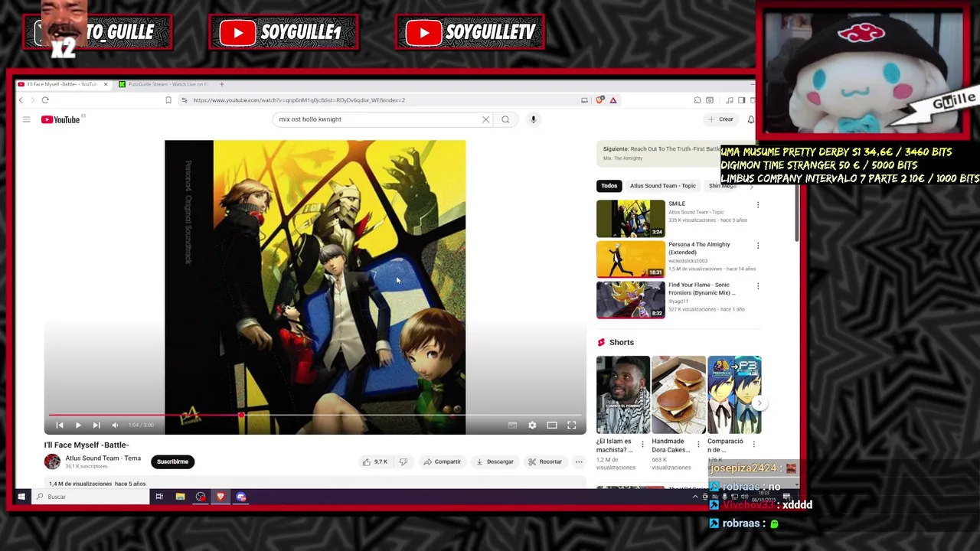Open a new browser tab
This screenshot has width=980, height=551.
222,84
